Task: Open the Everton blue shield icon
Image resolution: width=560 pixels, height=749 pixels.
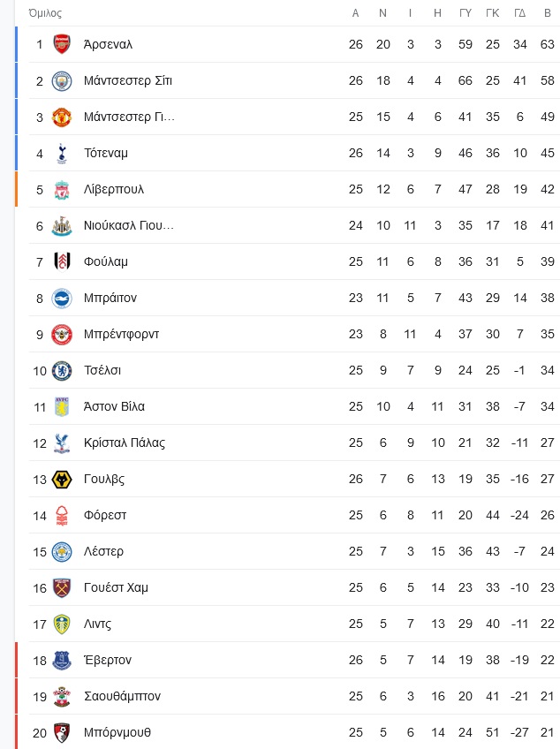Action: [62, 661]
